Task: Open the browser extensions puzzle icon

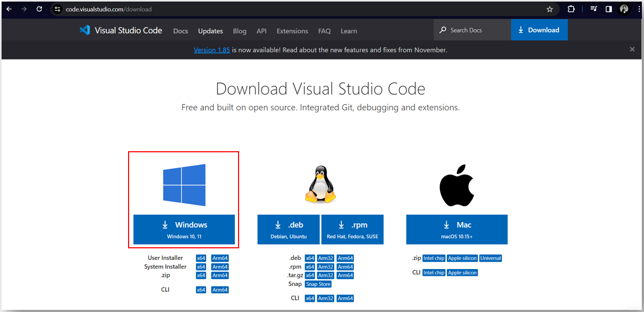Action: click(x=571, y=9)
